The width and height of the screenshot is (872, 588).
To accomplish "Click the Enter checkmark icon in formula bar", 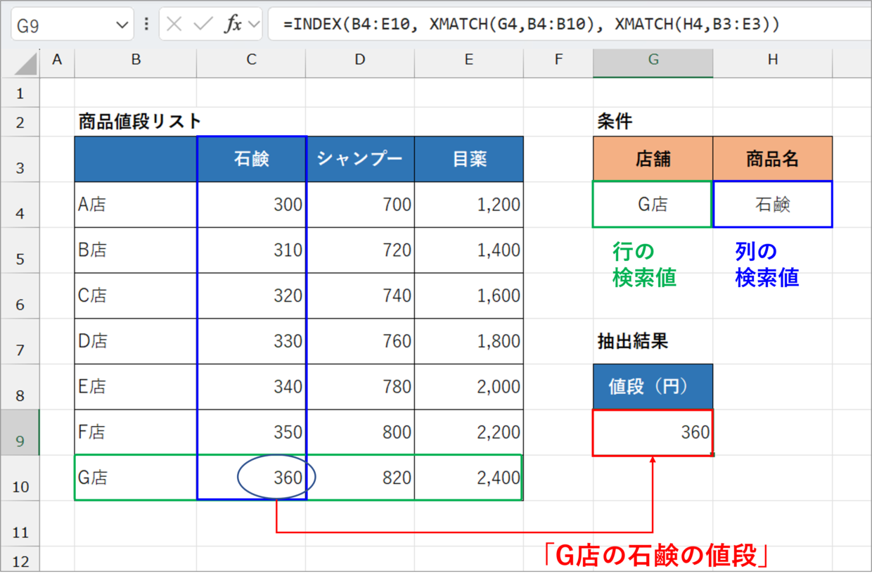I will (203, 25).
